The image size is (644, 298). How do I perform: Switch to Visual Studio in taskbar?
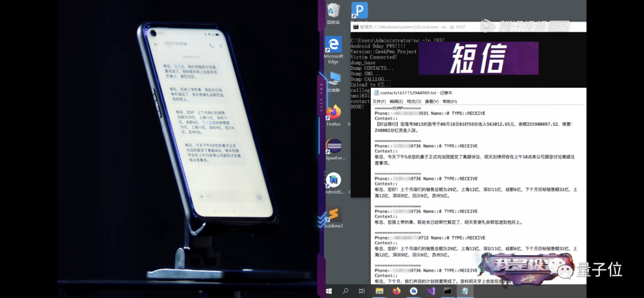pyautogui.click(x=431, y=291)
